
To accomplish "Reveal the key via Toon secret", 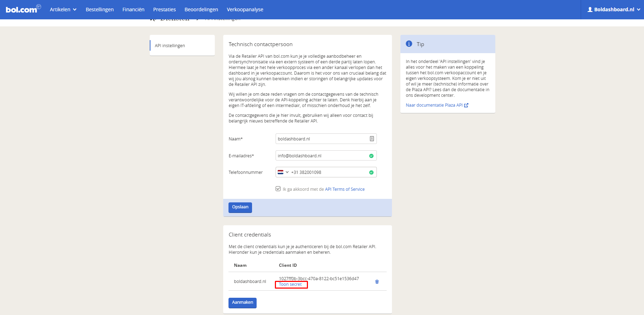I will point(290,284).
